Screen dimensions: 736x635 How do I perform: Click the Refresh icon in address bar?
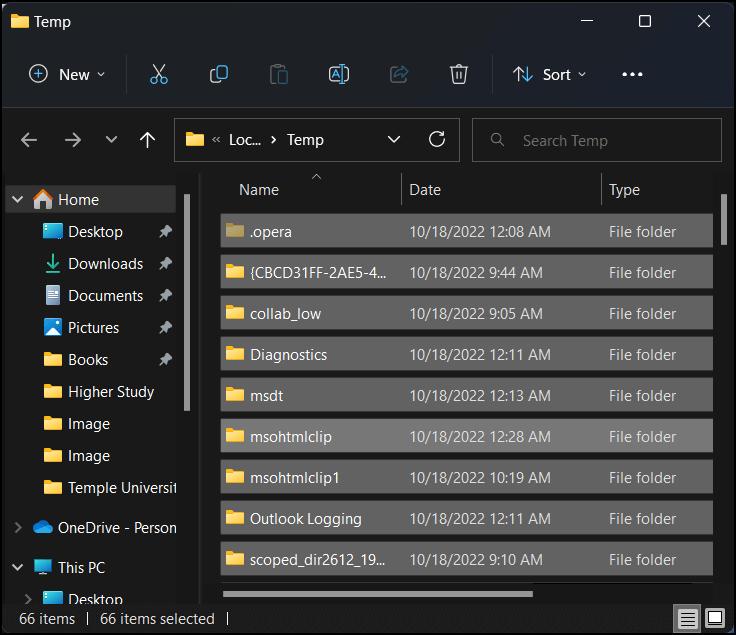tap(437, 140)
